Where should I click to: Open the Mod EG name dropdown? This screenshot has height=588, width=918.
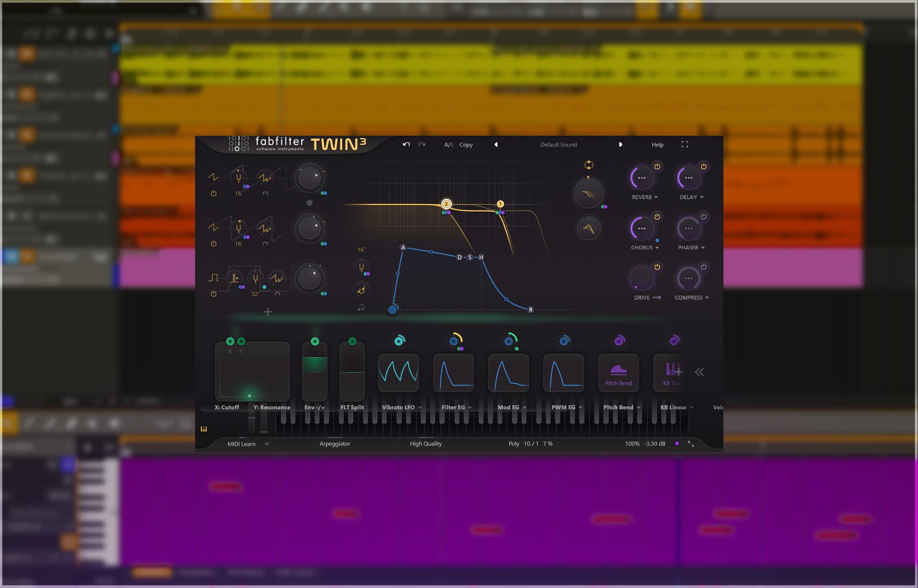(x=512, y=407)
